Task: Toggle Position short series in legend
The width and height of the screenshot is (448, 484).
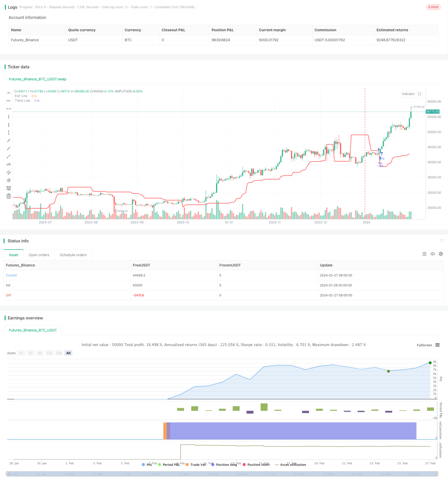Action: click(x=256, y=465)
